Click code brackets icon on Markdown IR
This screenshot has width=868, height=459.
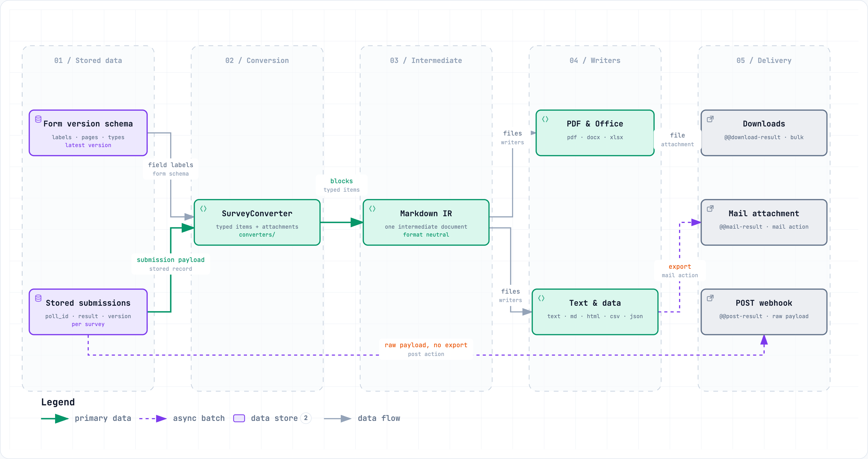(372, 209)
